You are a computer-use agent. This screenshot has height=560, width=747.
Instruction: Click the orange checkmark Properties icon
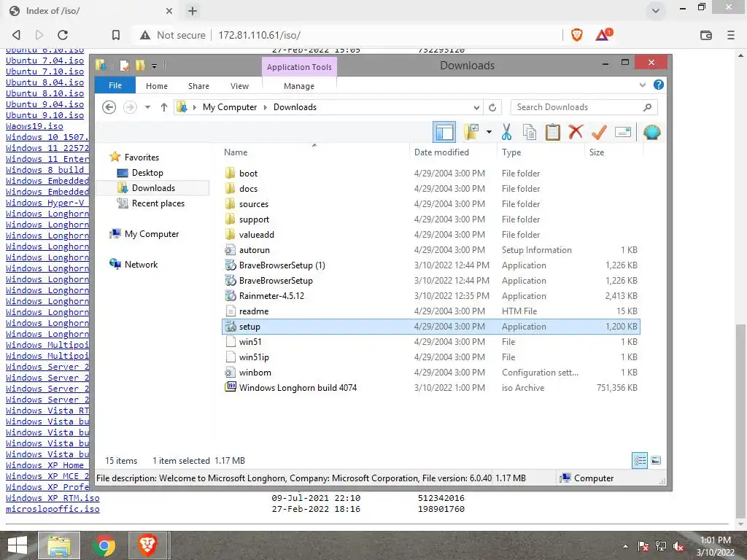pos(599,132)
